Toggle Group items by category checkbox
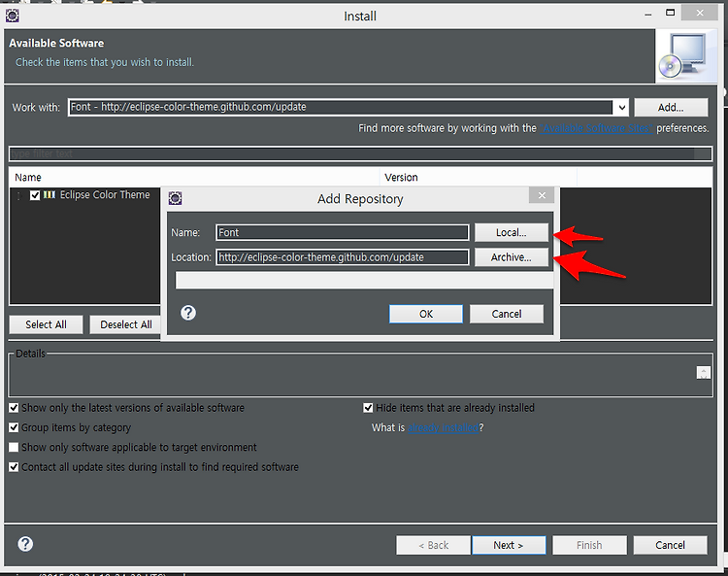The width and height of the screenshot is (728, 576). (x=14, y=427)
